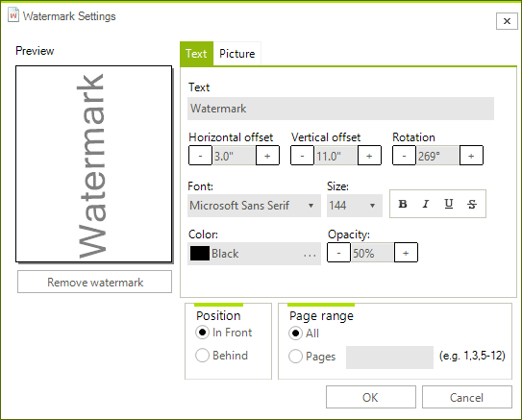Toggle Italic text formatting

pos(426,204)
